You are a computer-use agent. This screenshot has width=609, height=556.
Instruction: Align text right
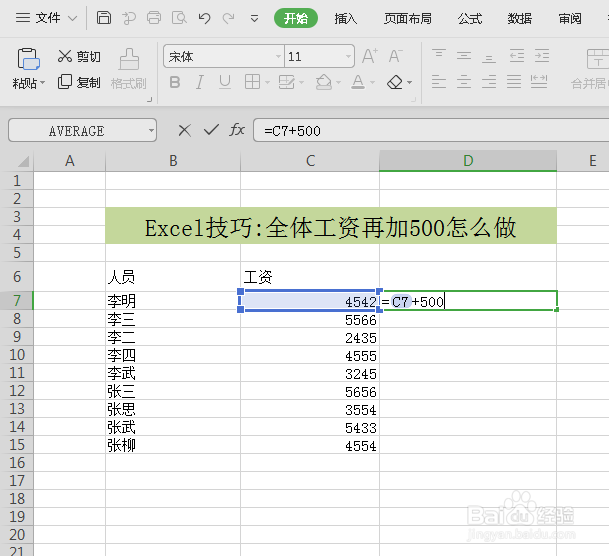(x=489, y=82)
